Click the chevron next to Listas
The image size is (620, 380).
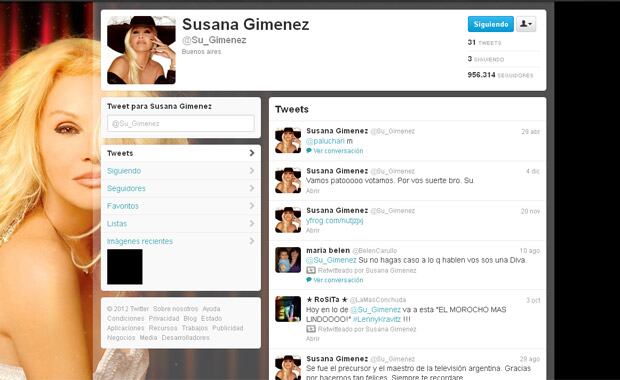pyautogui.click(x=252, y=223)
